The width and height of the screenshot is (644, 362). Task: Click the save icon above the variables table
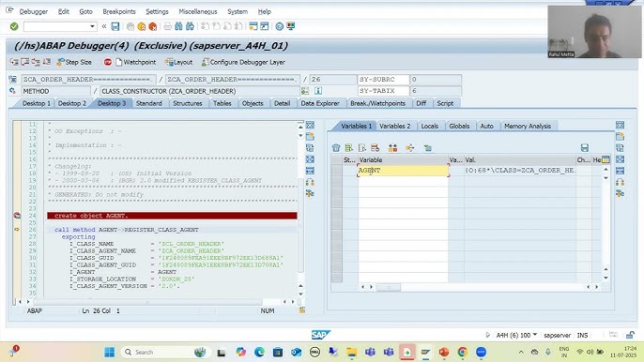pyautogui.click(x=585, y=148)
